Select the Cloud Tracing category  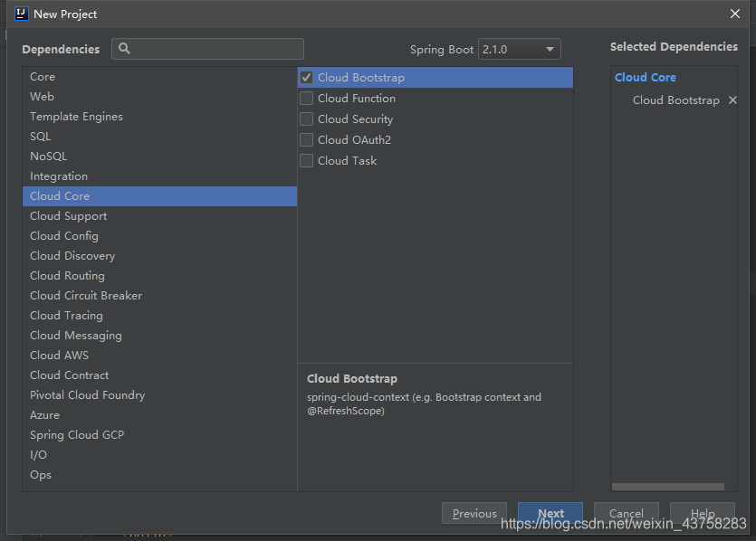pyautogui.click(x=159, y=316)
